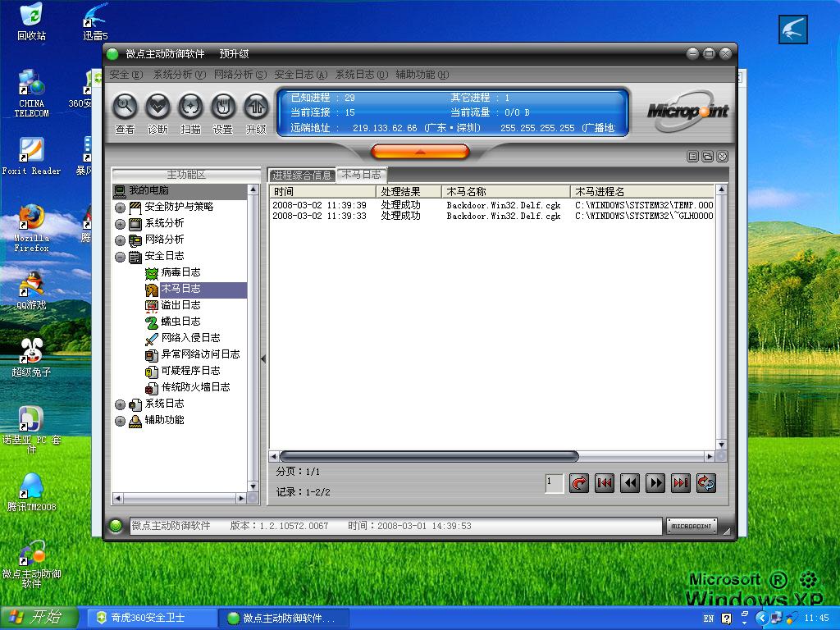Open 可疑程序日志 suspicious program log
Screen dimensions: 840x630
(190, 371)
